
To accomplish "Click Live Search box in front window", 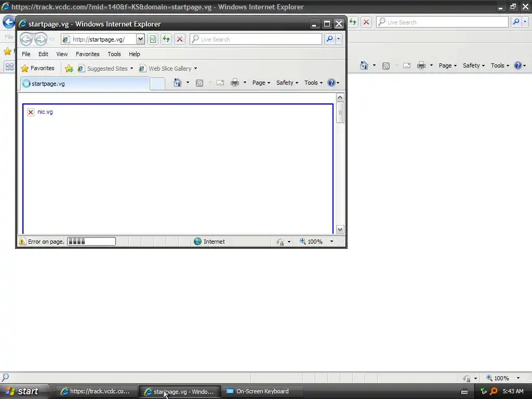I will pyautogui.click(x=256, y=39).
